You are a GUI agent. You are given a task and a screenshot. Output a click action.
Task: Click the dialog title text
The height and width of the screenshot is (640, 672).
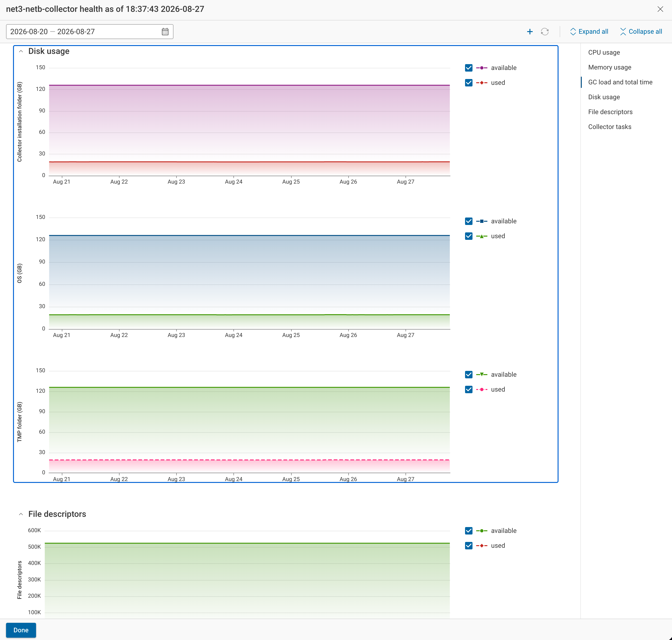tap(105, 9)
